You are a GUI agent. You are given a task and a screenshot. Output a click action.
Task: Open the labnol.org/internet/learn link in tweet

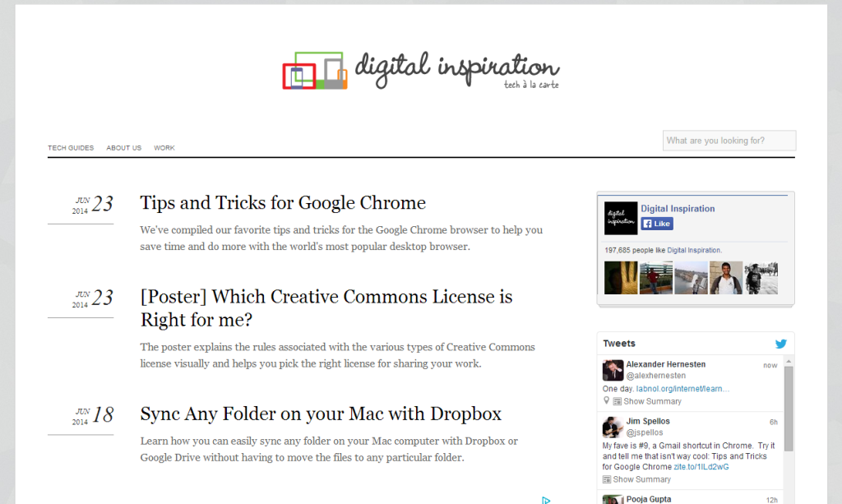[682, 389]
